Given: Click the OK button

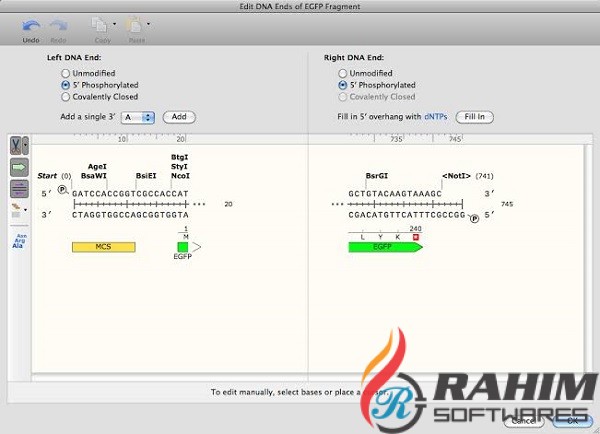Looking at the screenshot, I should [572, 421].
